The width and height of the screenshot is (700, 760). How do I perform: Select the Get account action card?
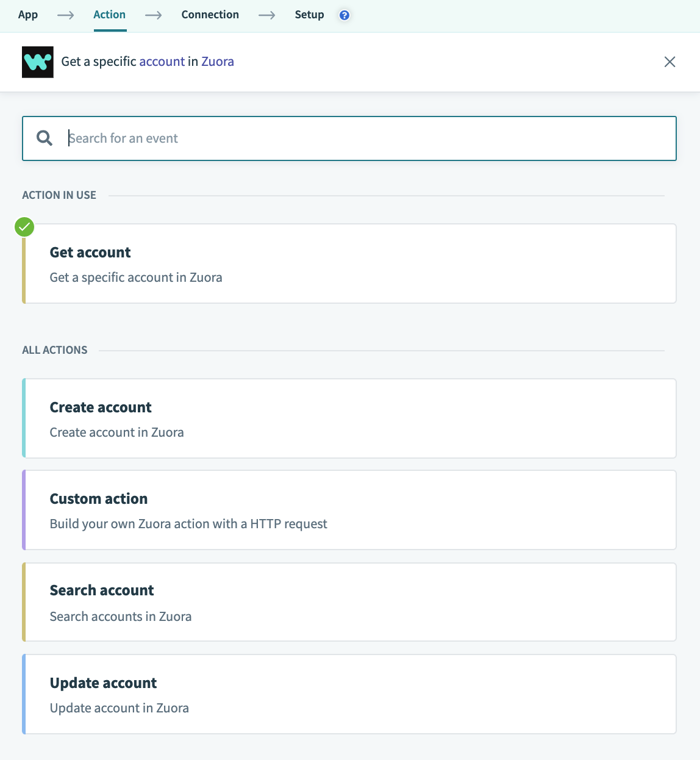(x=349, y=263)
